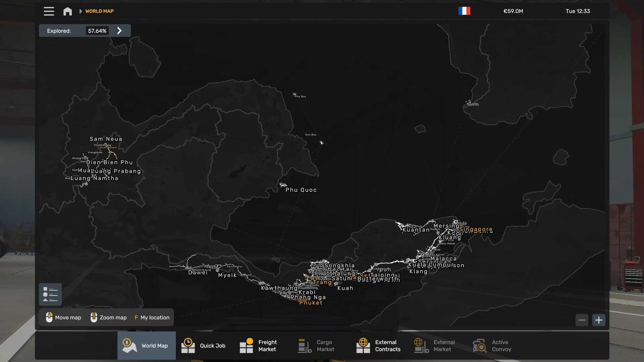Click the €59.0M balance display
The width and height of the screenshot is (644, 362).
click(513, 11)
